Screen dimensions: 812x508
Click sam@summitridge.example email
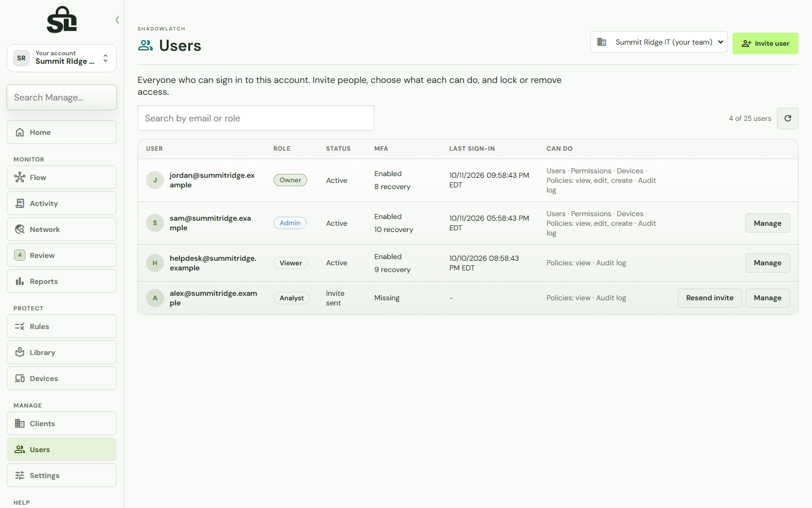pos(210,223)
